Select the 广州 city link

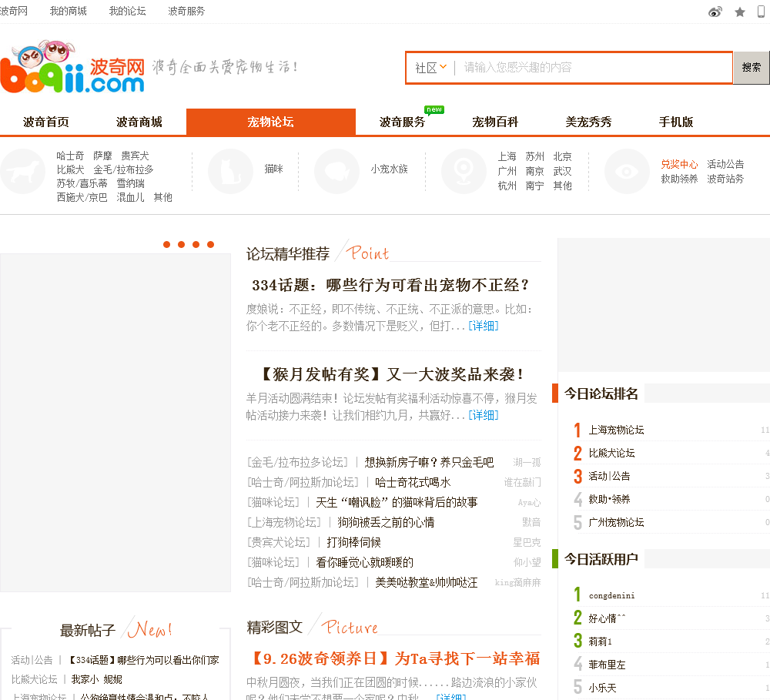(x=507, y=171)
